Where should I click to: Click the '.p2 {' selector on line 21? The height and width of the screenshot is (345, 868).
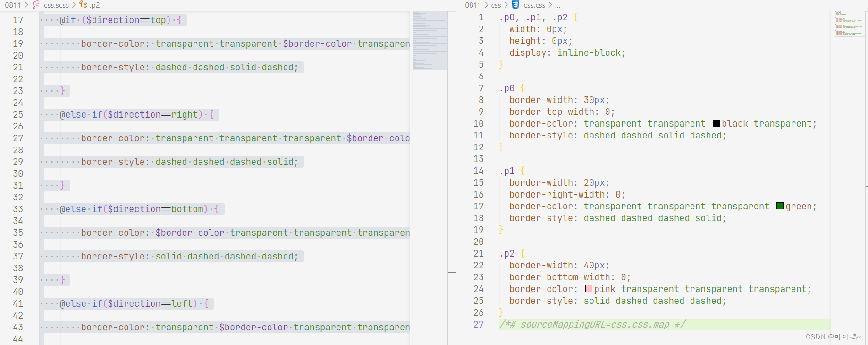pyautogui.click(x=512, y=253)
